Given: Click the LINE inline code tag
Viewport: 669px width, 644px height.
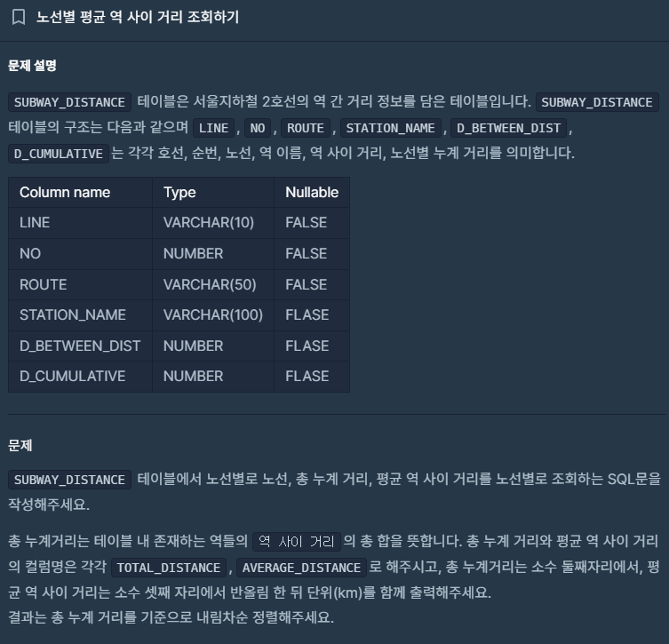Looking at the screenshot, I should point(214,128).
